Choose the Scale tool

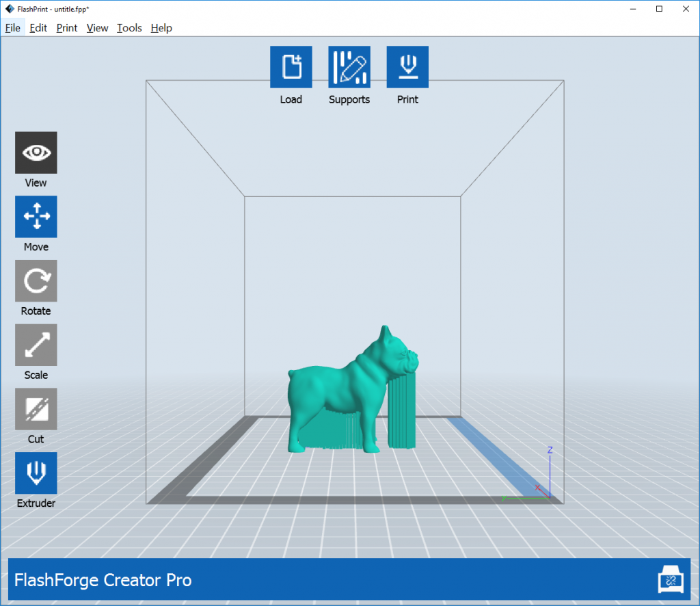tap(36, 345)
